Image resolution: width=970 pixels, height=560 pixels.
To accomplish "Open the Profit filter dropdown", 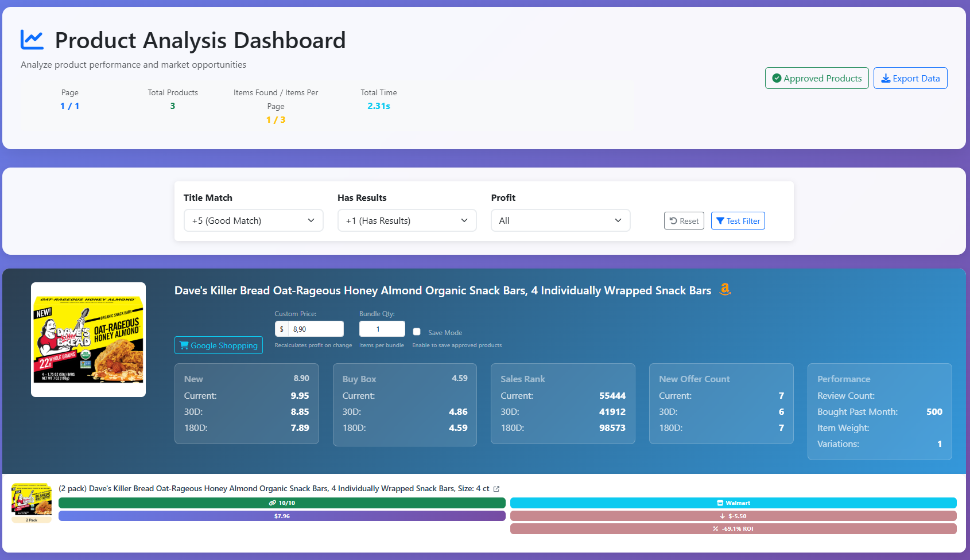I will (x=560, y=220).
